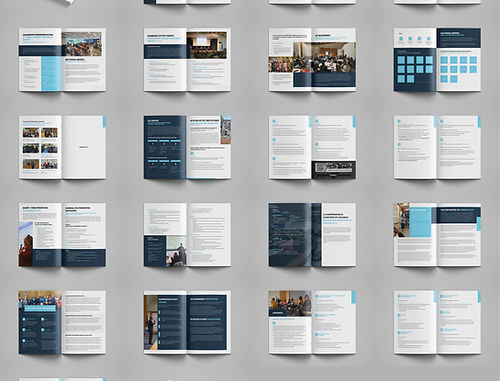This screenshot has height=381, width=500.
Task: Open the spread with the full dark photo left page
Action: [x=312, y=235]
